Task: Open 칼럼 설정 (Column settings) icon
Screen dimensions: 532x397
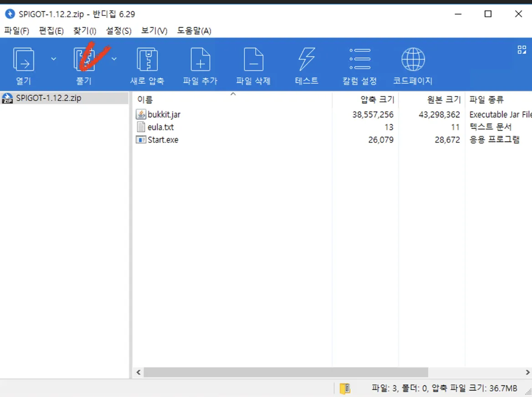Action: (x=360, y=59)
